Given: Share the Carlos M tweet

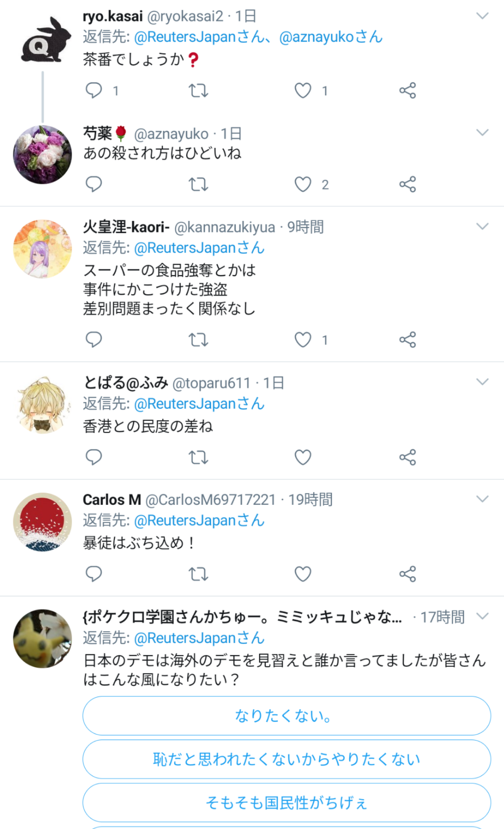Looking at the screenshot, I should pos(408,574).
